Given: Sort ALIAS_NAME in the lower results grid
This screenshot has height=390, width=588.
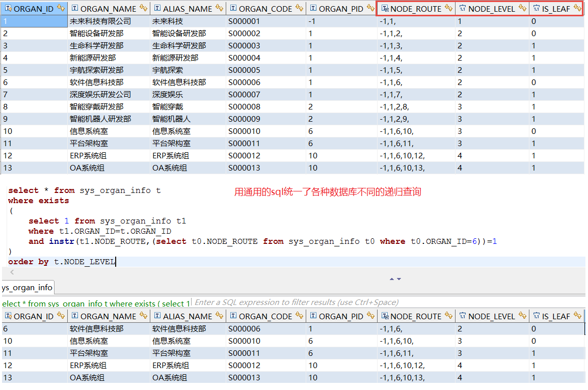Looking at the screenshot, I should [x=219, y=316].
